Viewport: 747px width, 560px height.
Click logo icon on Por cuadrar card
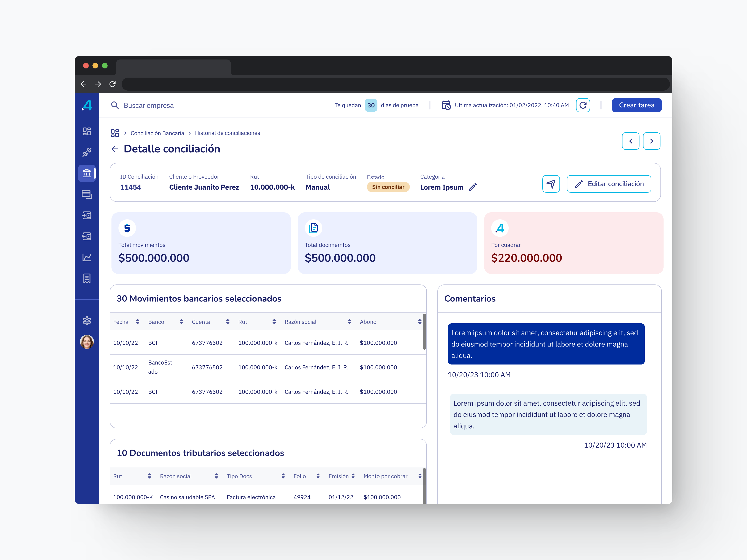pyautogui.click(x=500, y=228)
